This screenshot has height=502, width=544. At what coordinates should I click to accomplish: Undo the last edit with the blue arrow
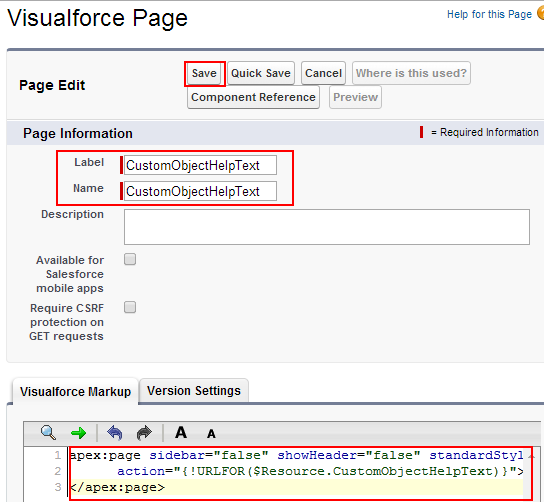[x=115, y=433]
